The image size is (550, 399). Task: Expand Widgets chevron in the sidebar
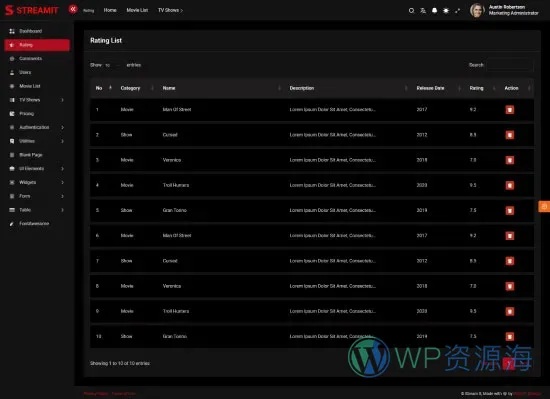coord(62,182)
